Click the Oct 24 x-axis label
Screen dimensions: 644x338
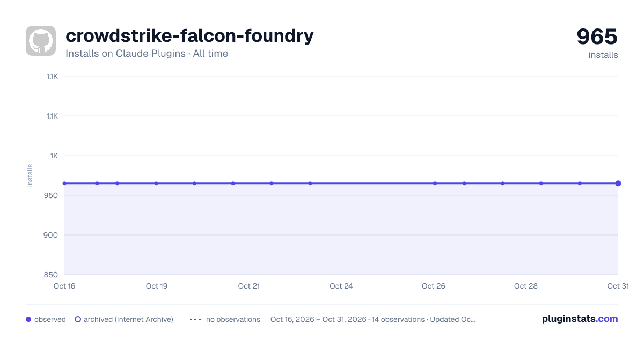(x=341, y=286)
